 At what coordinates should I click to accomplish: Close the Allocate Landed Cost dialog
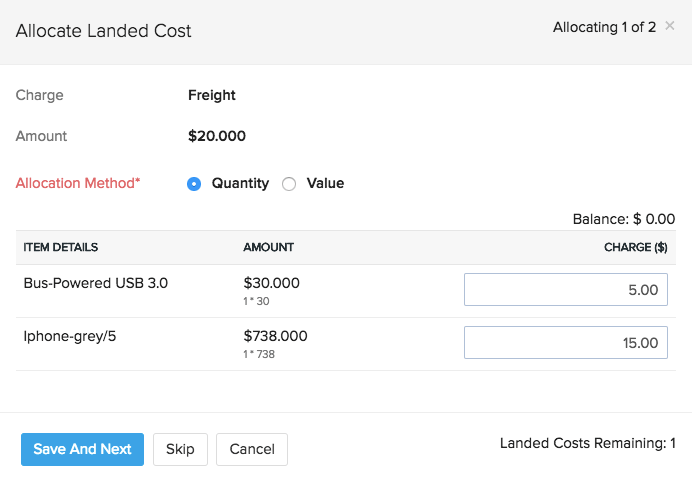(x=670, y=26)
